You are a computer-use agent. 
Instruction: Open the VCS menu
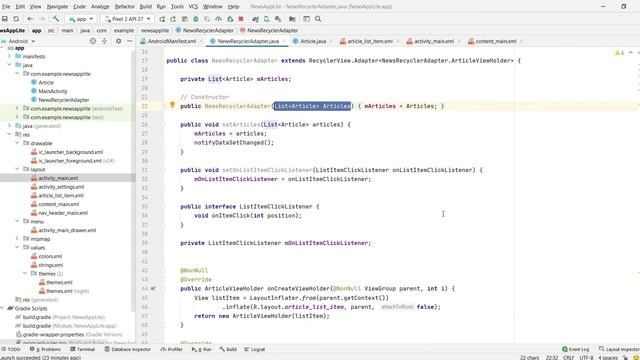pyautogui.click(x=193, y=7)
